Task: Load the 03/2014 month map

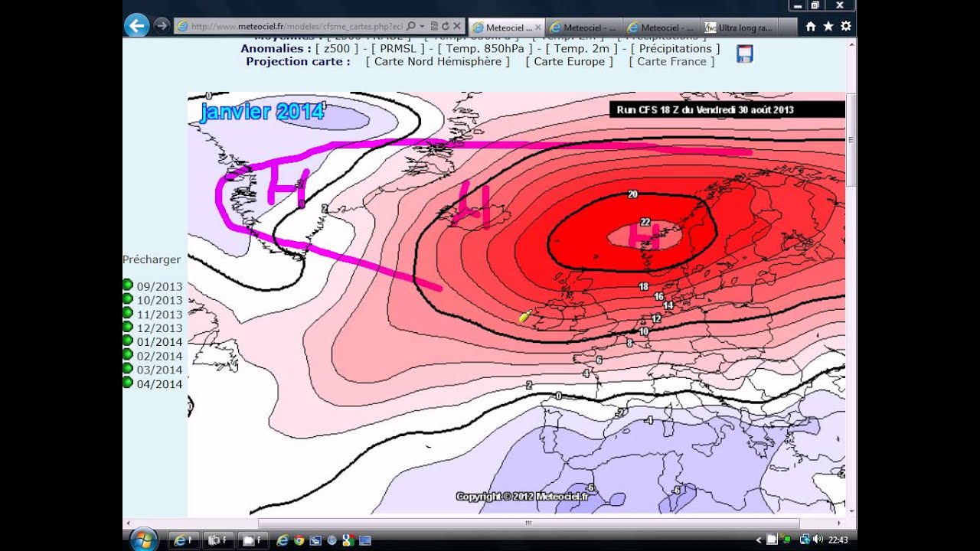Action: (x=160, y=370)
